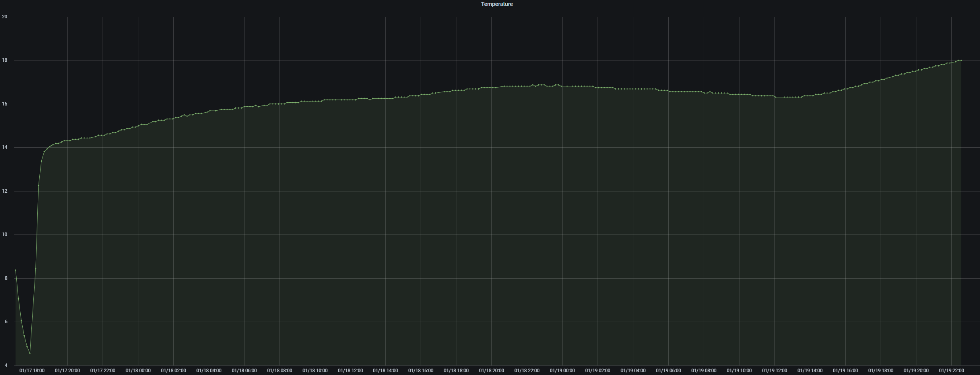Click the 01/19 08:00 time axis label

(704, 371)
